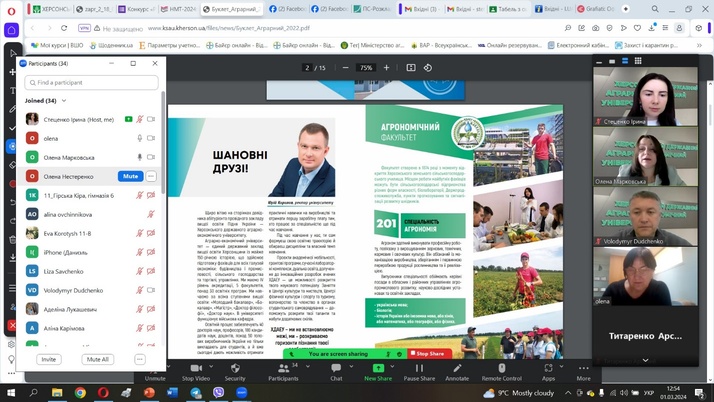Click Stop Video camera icon in Zoom toolbar
Image resolution: width=714 pixels, height=402 pixels.
tap(196, 368)
